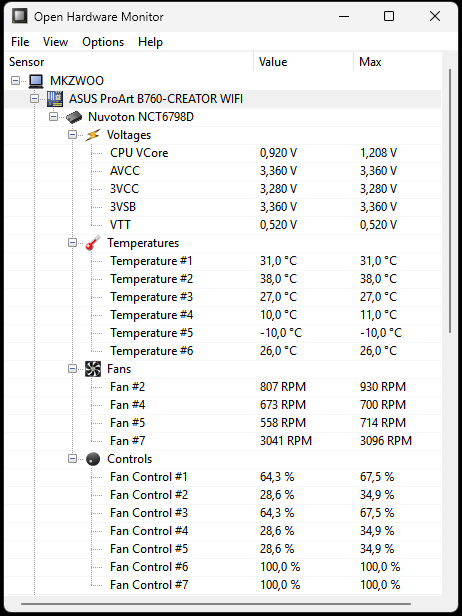Click the 38,0 °C value of Temperature #2
The image size is (462, 616).
coord(278,279)
